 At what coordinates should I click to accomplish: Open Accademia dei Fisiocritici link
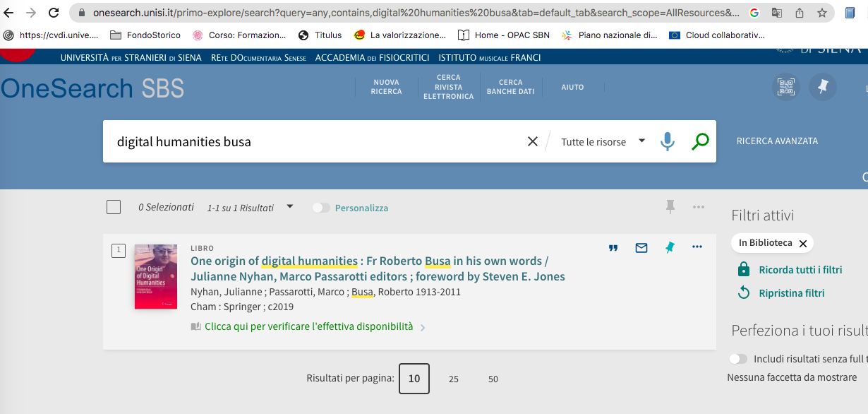[373, 57]
